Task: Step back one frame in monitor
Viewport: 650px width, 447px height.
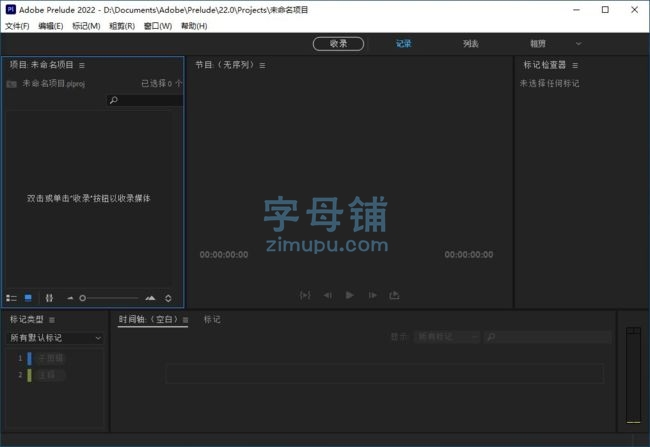Action: 327,295
